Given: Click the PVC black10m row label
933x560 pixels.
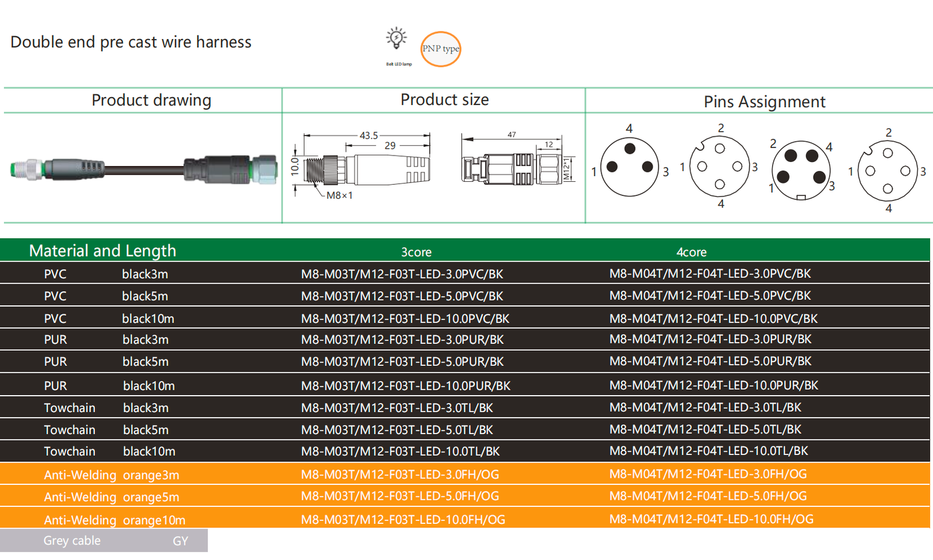Looking at the screenshot, I should point(109,319).
